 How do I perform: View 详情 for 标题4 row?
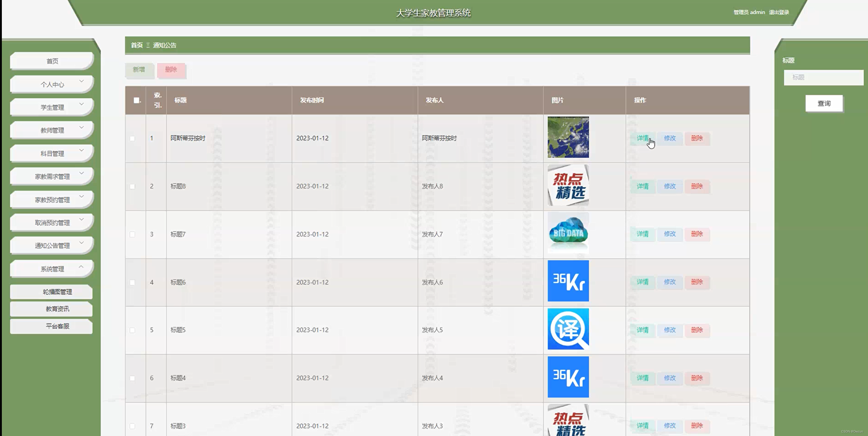[x=643, y=378]
